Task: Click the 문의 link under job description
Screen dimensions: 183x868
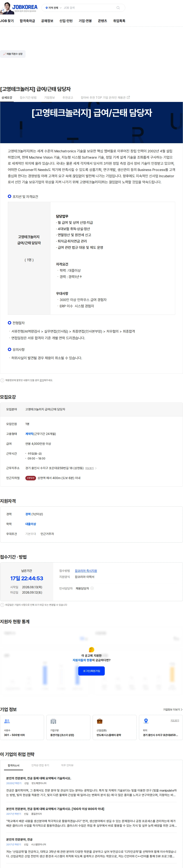Action: click(x=42, y=380)
